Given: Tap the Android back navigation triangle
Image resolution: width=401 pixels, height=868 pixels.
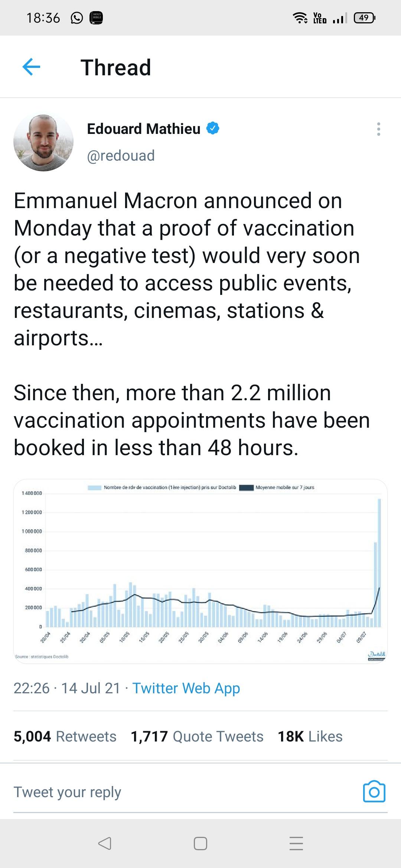Looking at the screenshot, I should point(104,844).
